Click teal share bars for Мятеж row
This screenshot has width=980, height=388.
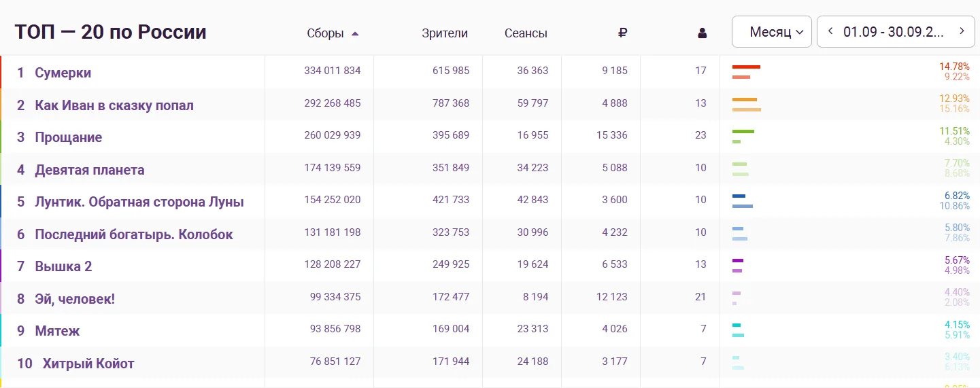pos(738,330)
